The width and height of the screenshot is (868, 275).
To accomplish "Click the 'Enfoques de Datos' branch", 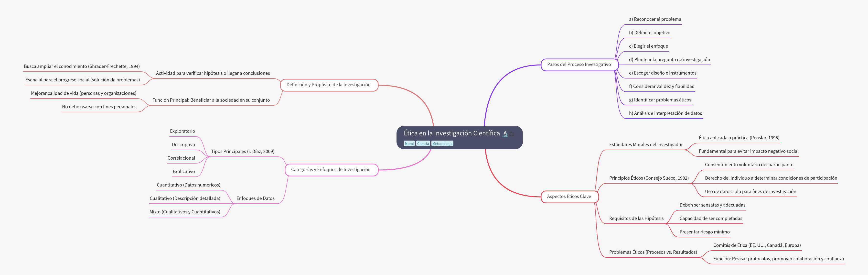I will [255, 198].
